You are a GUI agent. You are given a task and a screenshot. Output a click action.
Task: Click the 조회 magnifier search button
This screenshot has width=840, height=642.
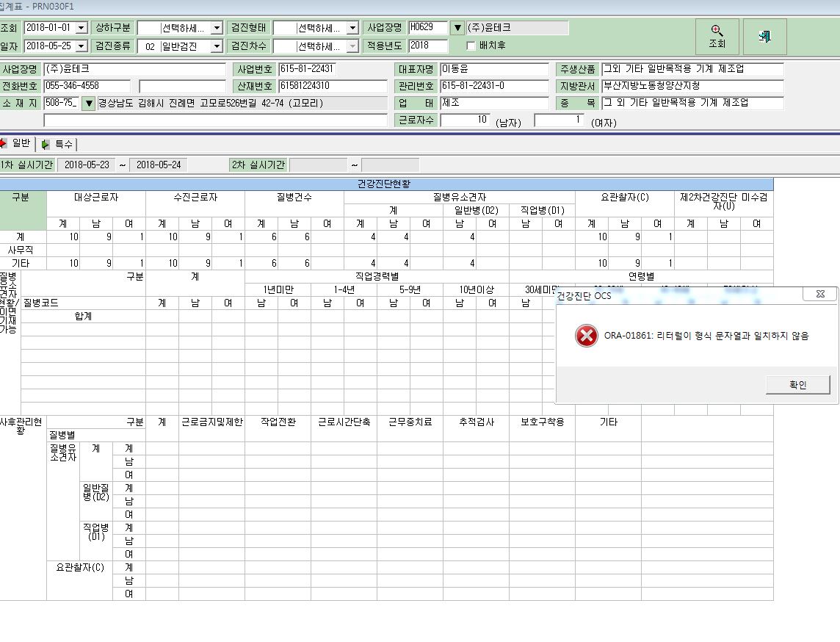[717, 37]
